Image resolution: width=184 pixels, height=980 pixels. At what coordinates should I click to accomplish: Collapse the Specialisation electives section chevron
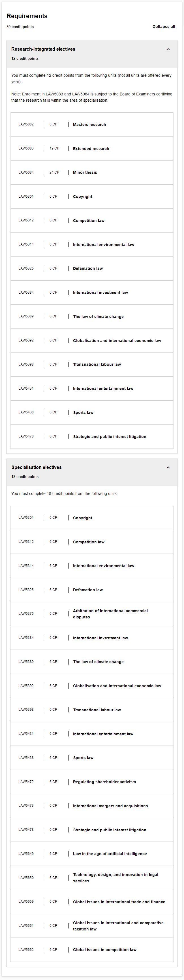point(168,467)
